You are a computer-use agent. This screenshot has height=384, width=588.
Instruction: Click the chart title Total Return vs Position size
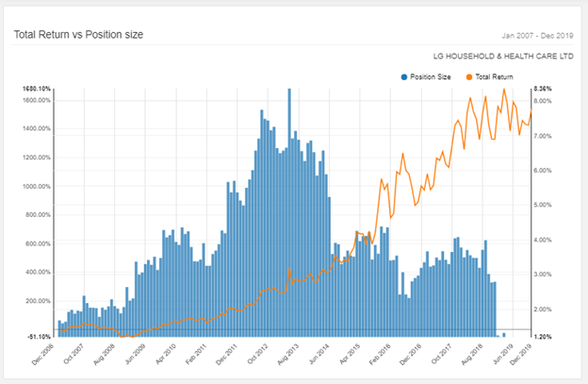[x=79, y=35]
